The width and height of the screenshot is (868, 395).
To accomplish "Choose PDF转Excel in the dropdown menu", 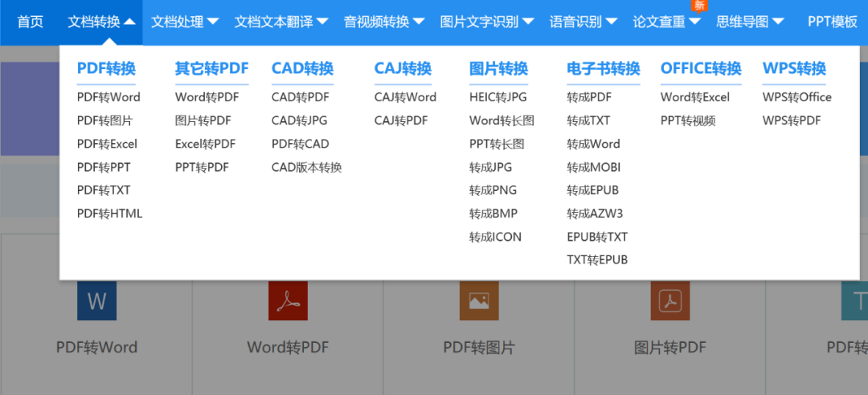I will pyautogui.click(x=107, y=144).
